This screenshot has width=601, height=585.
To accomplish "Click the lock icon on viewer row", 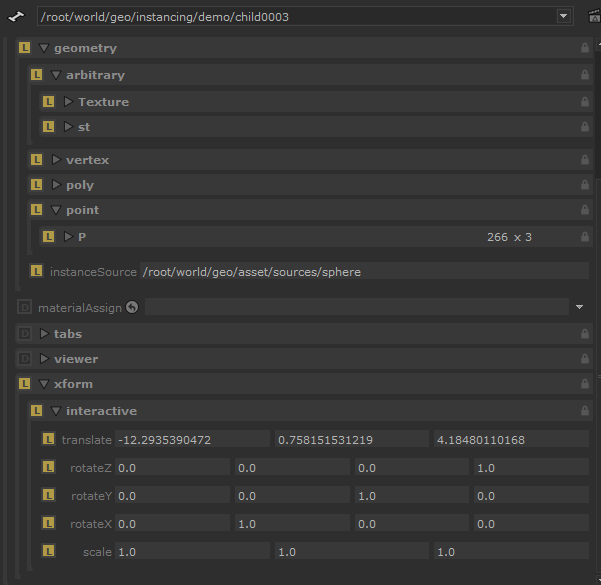I will [585, 358].
